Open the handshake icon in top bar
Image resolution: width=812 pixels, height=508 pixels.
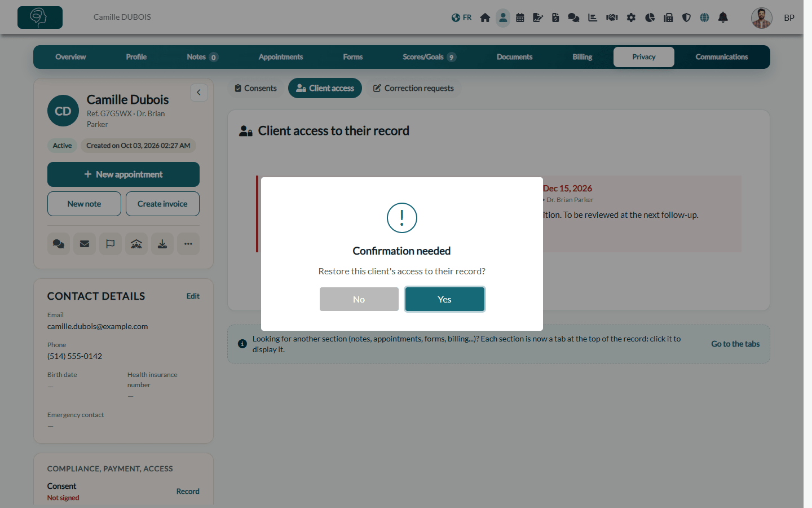tap(612, 17)
